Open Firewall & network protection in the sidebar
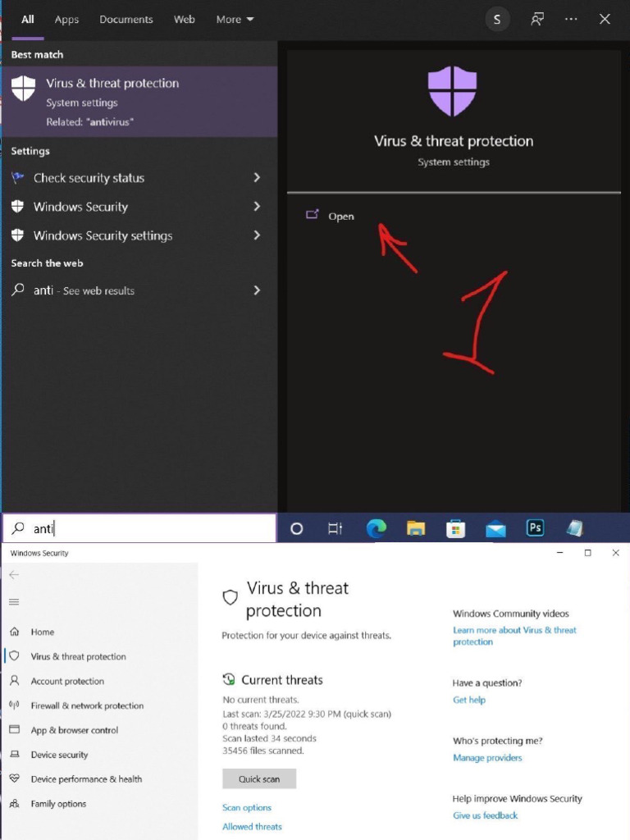This screenshot has height=840, width=630. click(87, 705)
